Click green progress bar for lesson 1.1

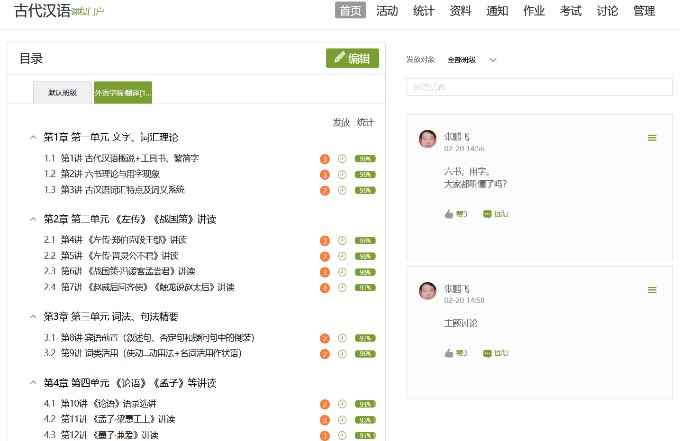(x=365, y=158)
